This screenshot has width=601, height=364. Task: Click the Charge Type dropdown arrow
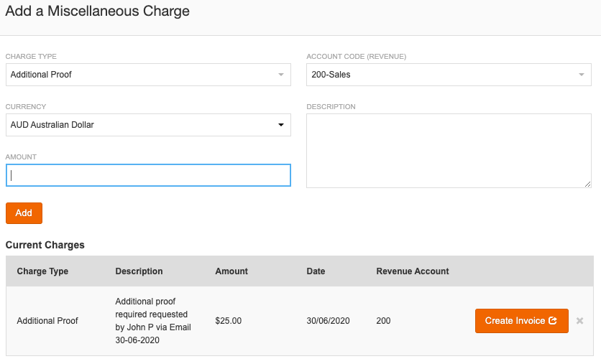281,75
